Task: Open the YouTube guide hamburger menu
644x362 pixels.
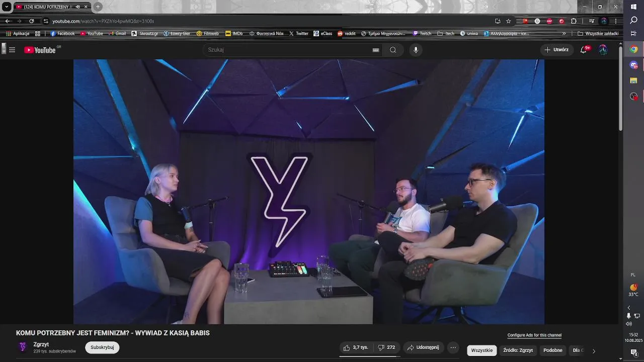Action: click(x=12, y=50)
